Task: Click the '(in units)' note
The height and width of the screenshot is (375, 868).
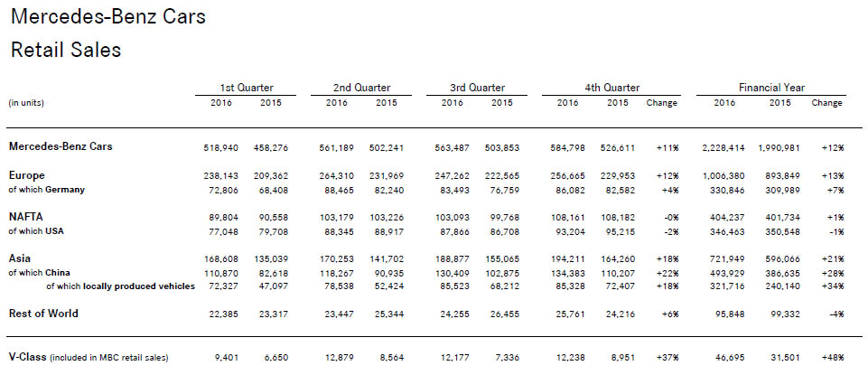Action: (x=26, y=103)
